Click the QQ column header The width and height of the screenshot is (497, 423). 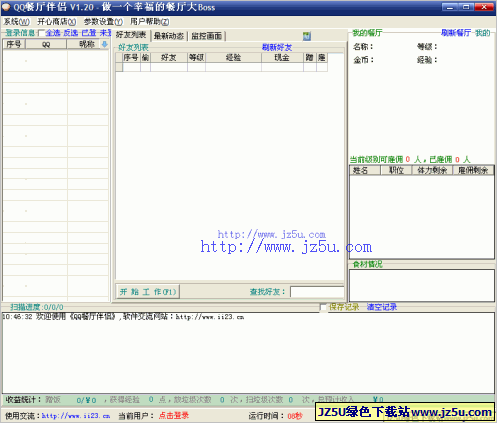(46, 44)
